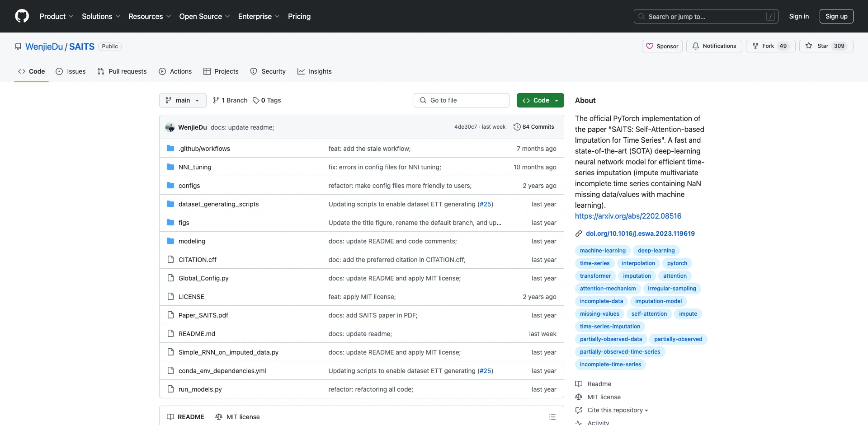
Task: Click the Sign up button
Action: point(836,16)
